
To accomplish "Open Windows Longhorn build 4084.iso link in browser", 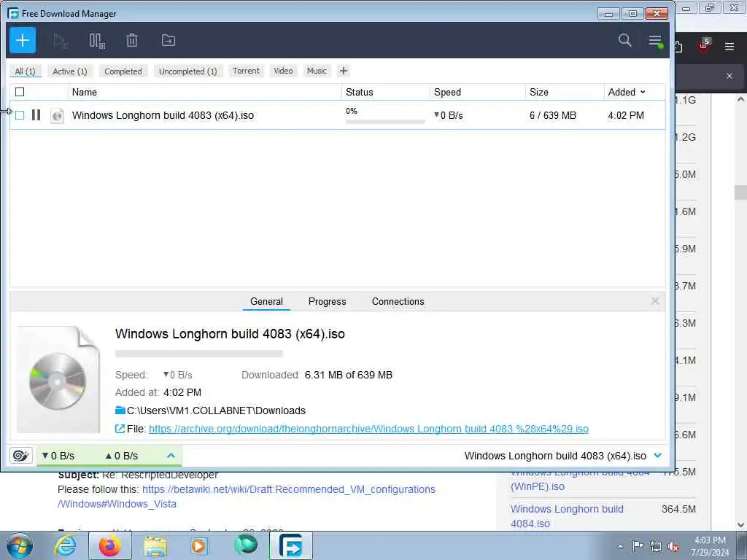I will coord(567,516).
